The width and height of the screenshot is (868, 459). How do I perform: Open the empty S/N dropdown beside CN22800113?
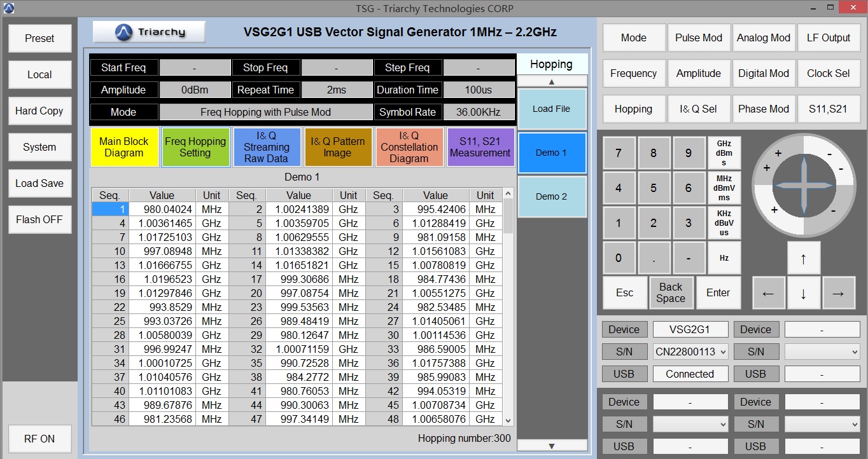[822, 352]
